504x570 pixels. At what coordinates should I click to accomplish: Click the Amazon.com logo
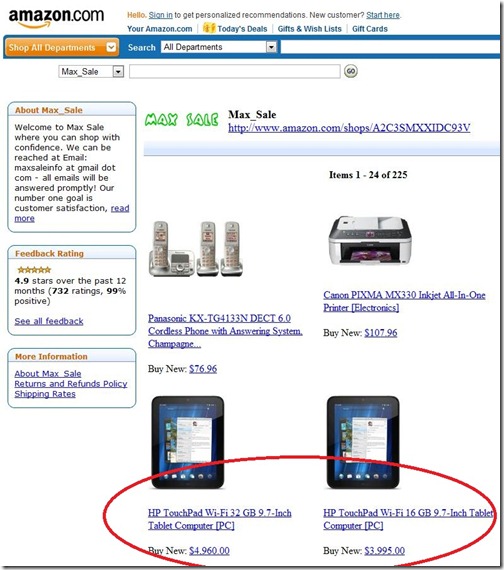coord(56,18)
